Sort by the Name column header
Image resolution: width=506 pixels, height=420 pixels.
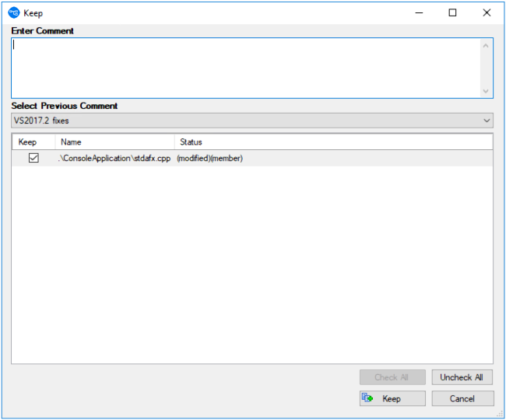[x=114, y=142]
